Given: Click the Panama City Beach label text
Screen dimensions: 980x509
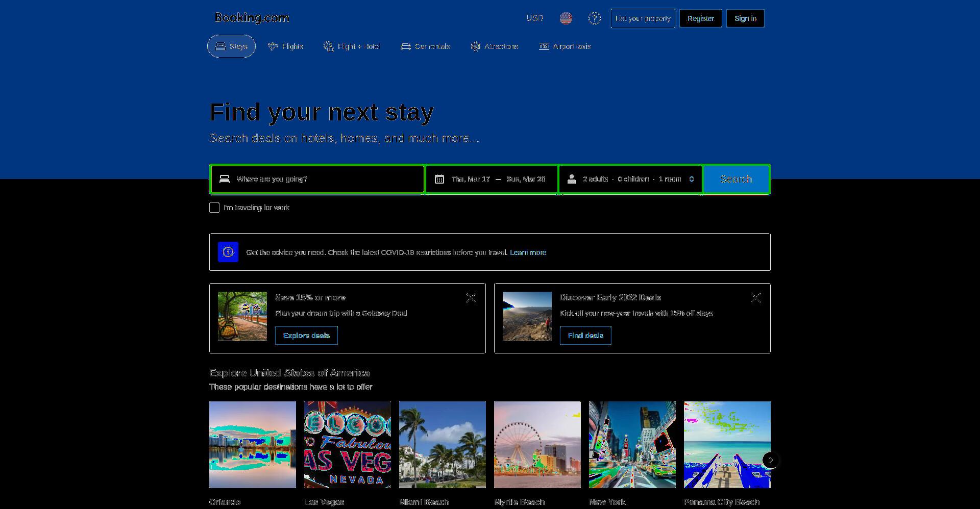Looking at the screenshot, I should pyautogui.click(x=722, y=502).
